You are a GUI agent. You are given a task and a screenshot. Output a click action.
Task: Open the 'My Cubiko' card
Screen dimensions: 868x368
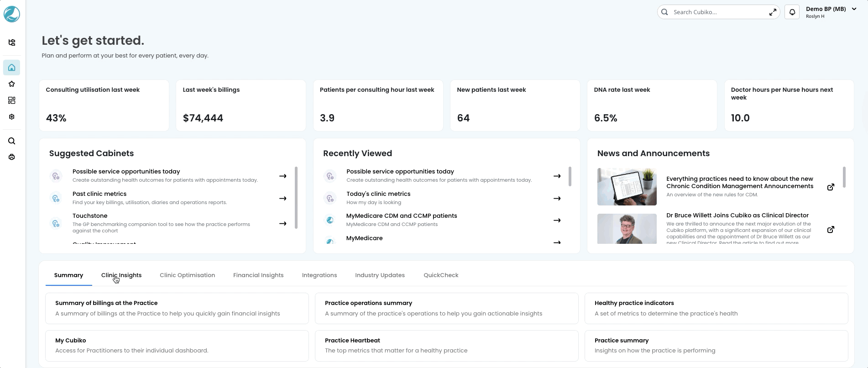click(177, 346)
